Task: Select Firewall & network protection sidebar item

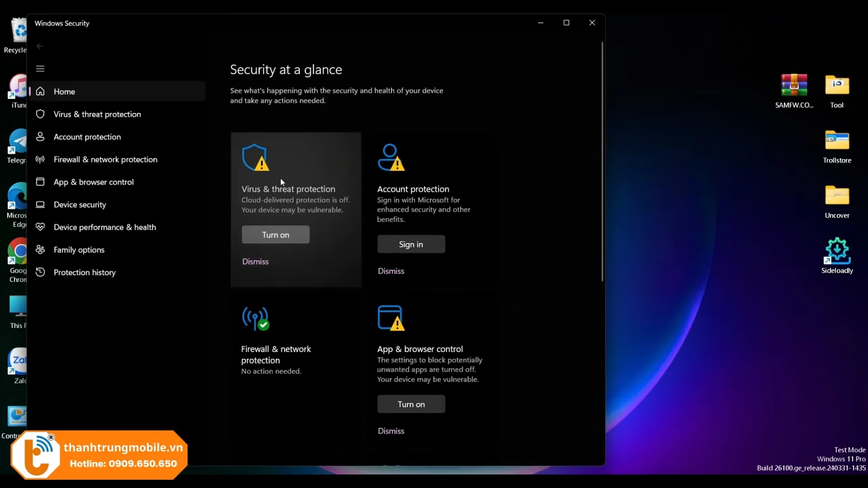Action: (x=105, y=160)
